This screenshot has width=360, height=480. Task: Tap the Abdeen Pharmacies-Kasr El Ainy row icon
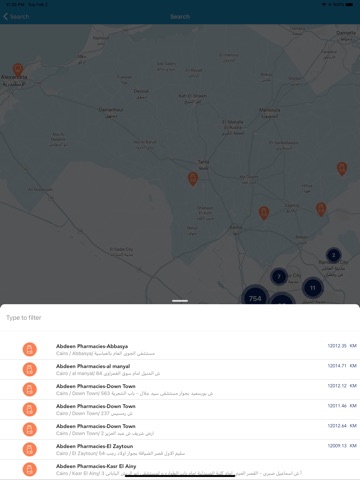coord(30,469)
